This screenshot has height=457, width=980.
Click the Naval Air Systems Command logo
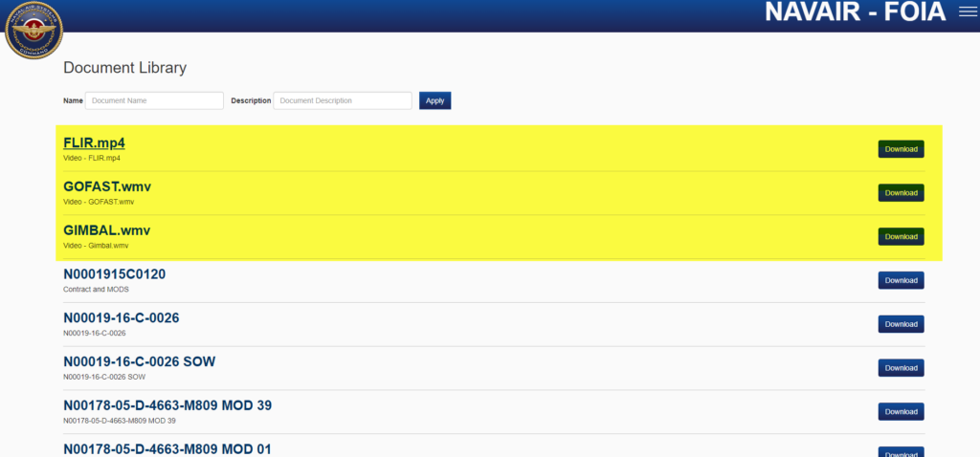tap(33, 29)
